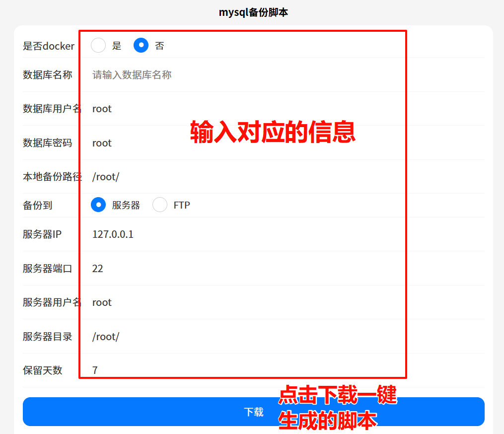
Task: Click the '是否docker' label
Action: (x=49, y=46)
